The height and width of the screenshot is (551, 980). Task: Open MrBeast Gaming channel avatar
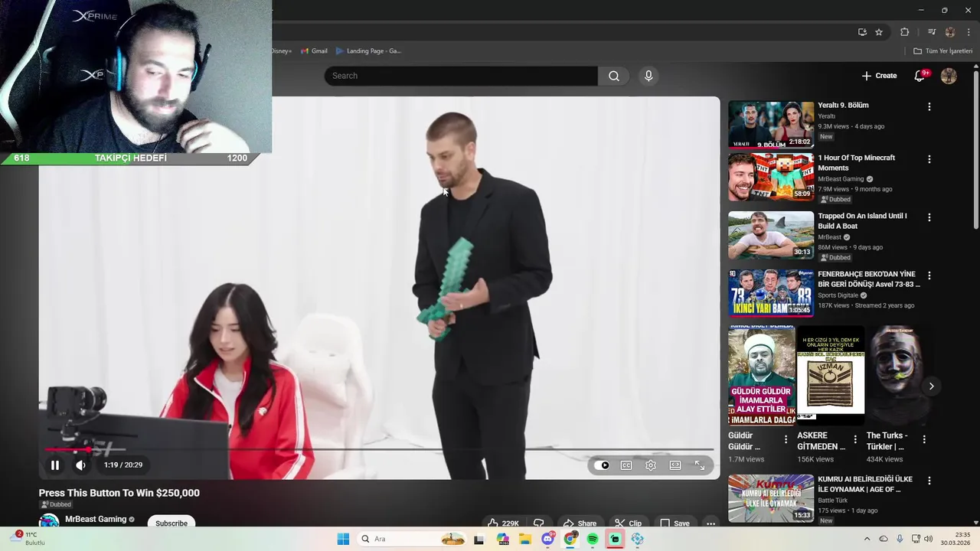[x=49, y=521]
